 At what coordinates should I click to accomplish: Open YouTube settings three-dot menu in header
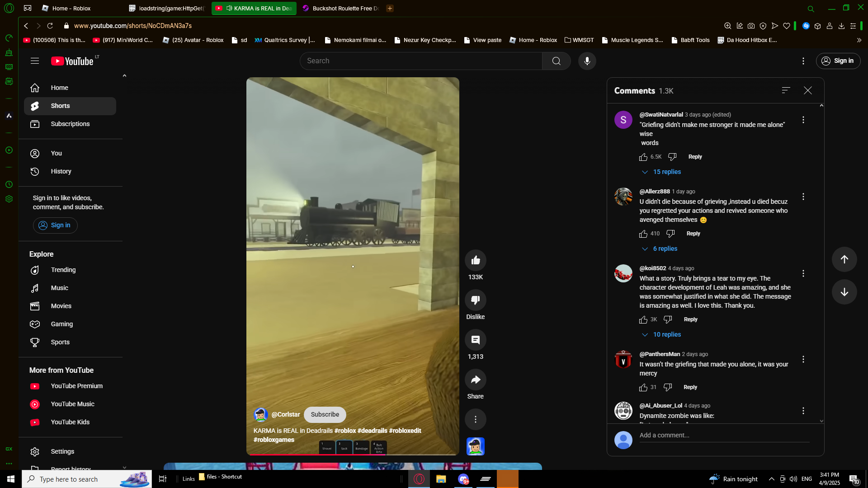[803, 61]
